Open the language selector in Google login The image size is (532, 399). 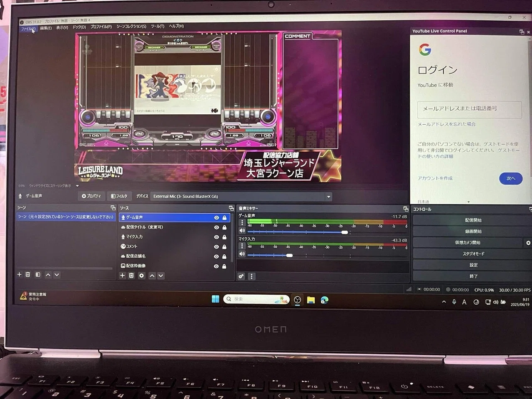[x=444, y=202]
